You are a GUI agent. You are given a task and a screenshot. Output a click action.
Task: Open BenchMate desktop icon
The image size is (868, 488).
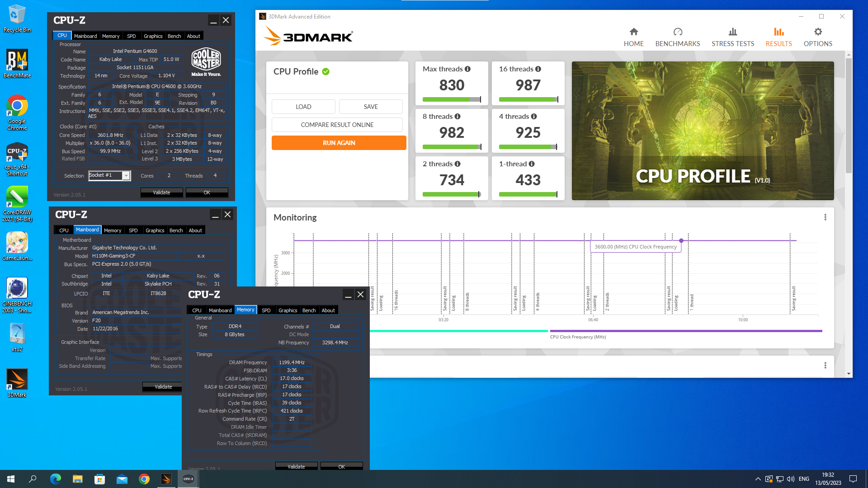click(x=17, y=64)
